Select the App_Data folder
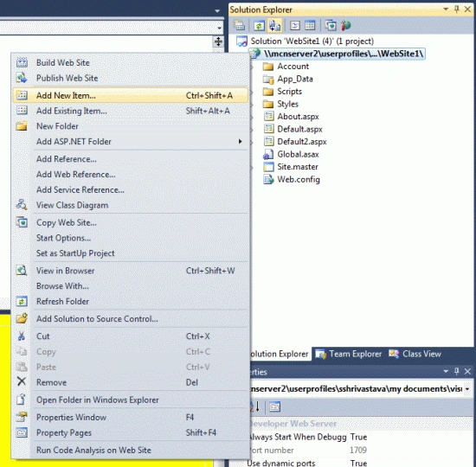 tap(288, 79)
